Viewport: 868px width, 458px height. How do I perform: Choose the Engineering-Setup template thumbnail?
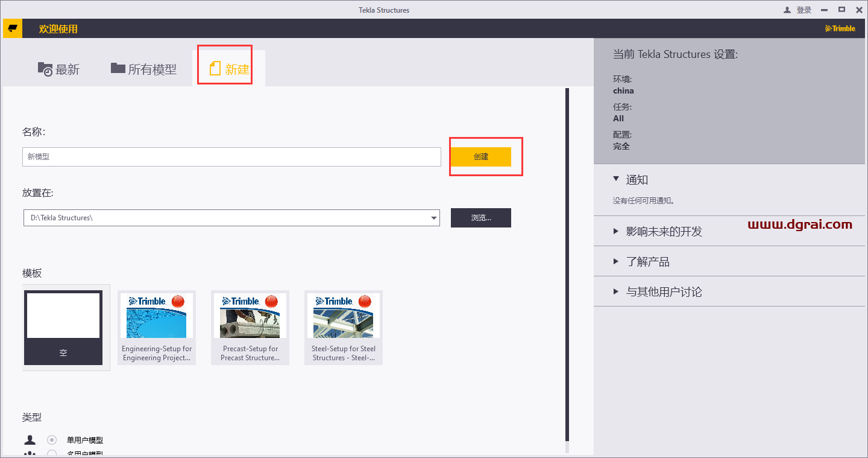click(x=157, y=328)
